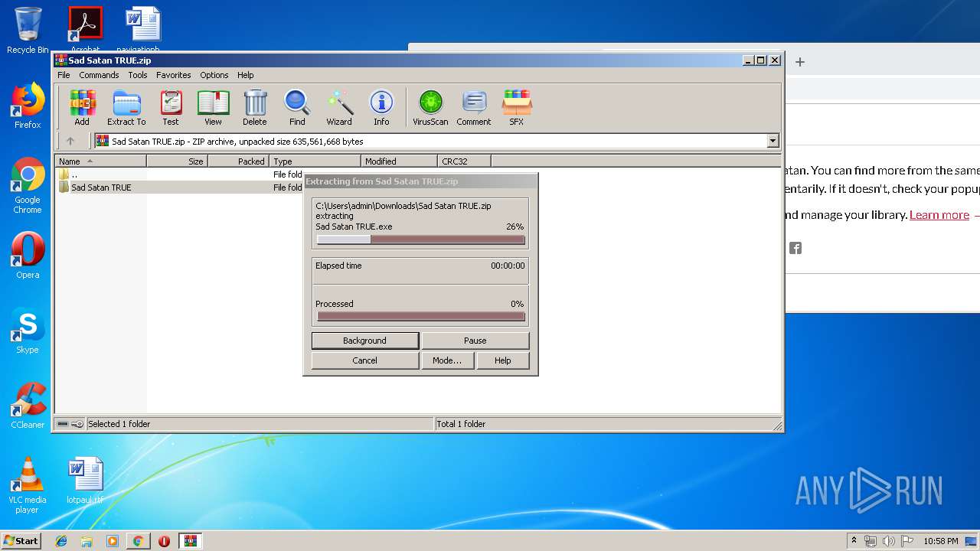This screenshot has height=551, width=980.
Task: Open the Help menu in WinRAR
Action: [x=245, y=75]
